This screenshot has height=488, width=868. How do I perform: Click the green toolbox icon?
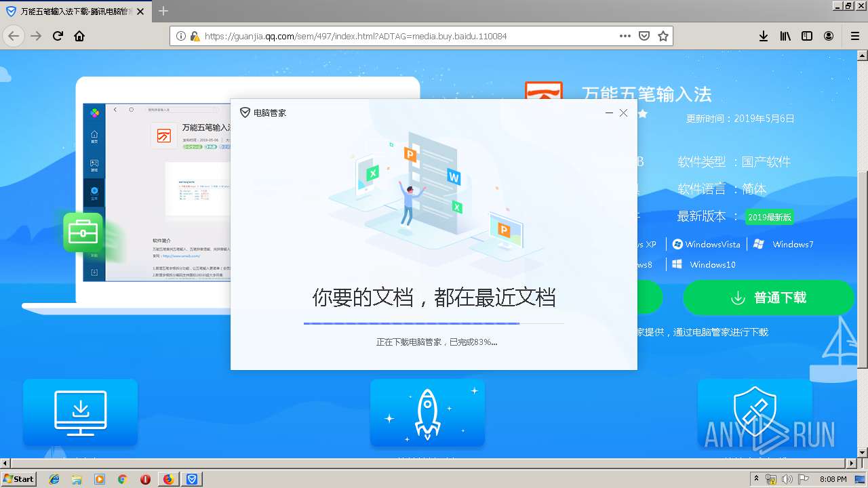(83, 232)
